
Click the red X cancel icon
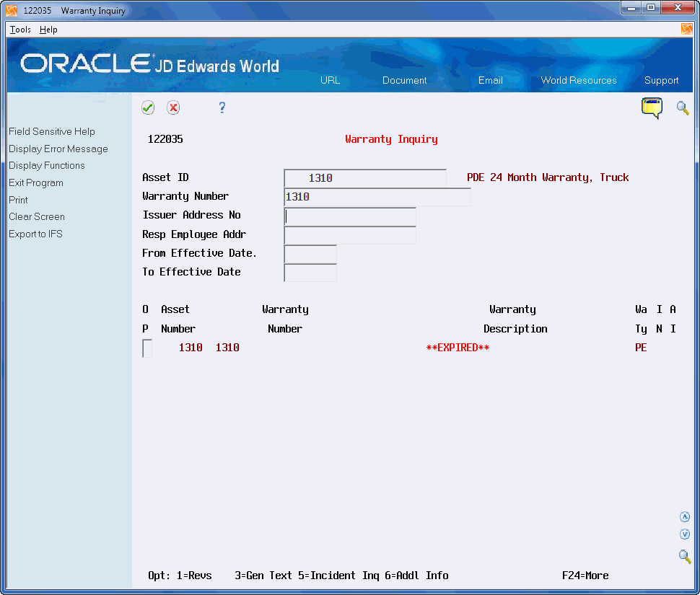point(173,107)
